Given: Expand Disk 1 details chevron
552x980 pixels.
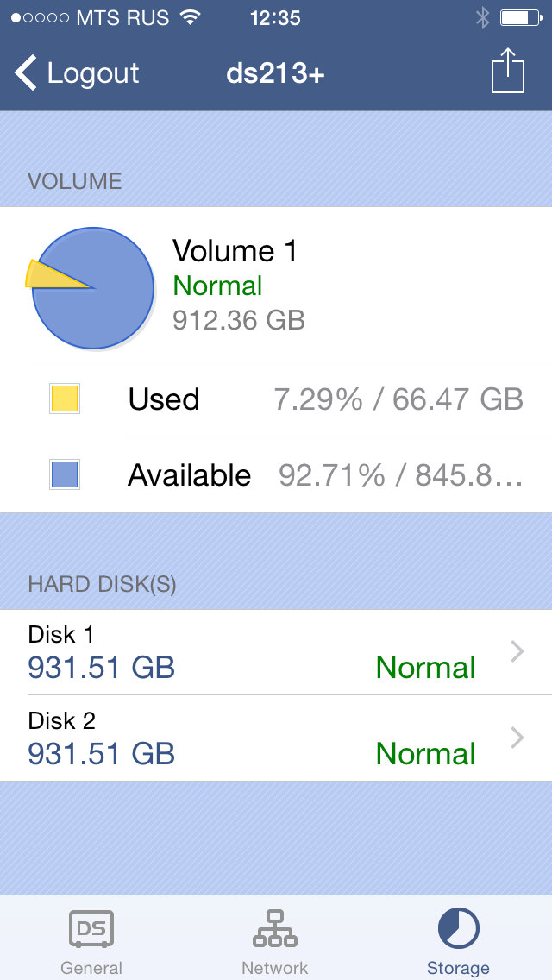Looking at the screenshot, I should 517,652.
